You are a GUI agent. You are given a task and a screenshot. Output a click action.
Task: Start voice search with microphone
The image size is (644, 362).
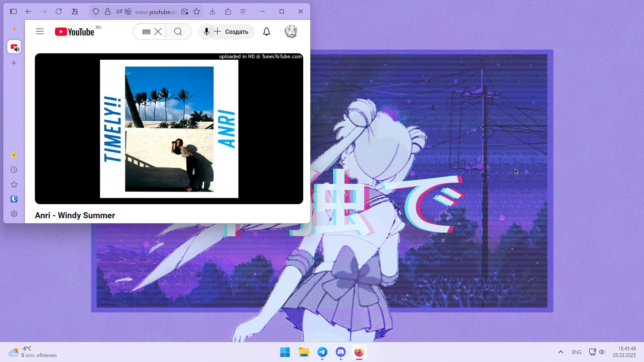[x=207, y=32]
